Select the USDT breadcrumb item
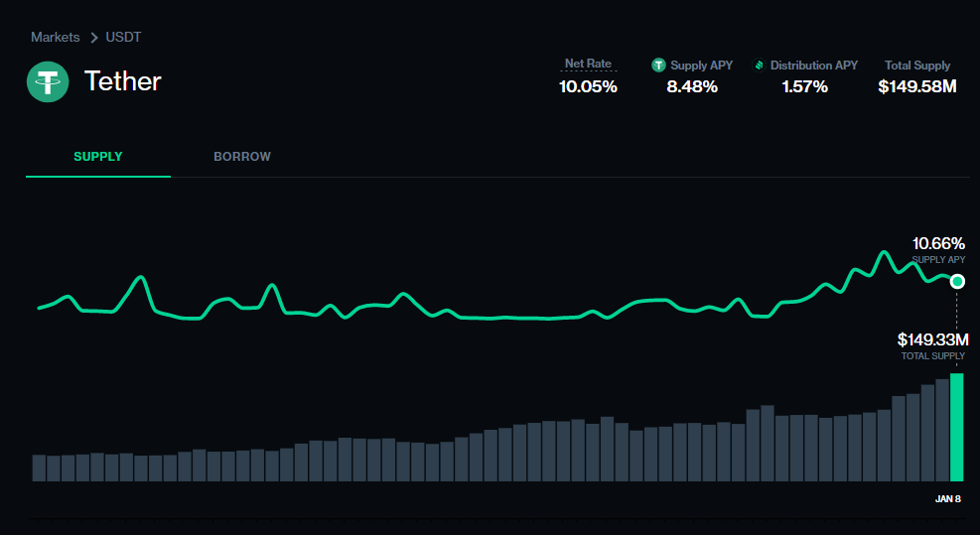The height and width of the screenshot is (535, 980). (x=123, y=38)
